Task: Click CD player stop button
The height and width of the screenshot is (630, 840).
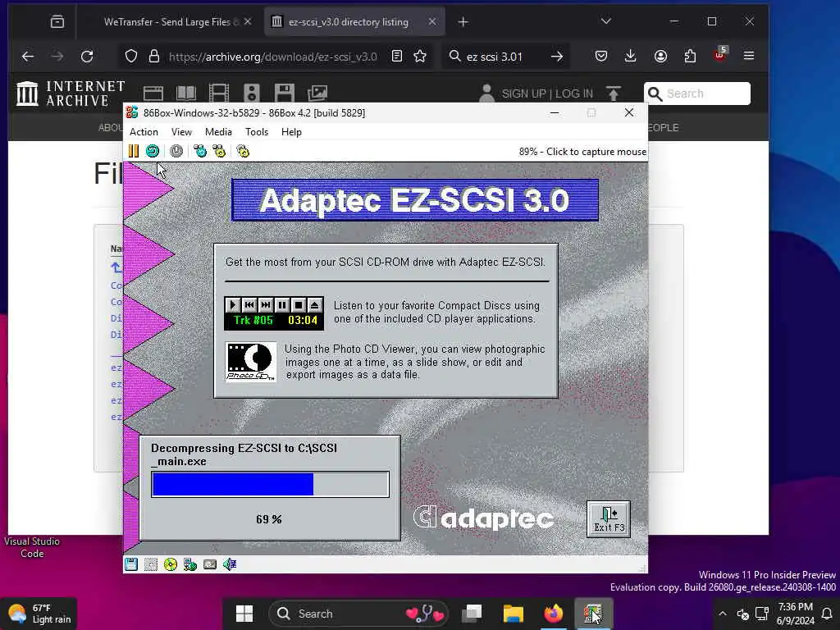Action: [x=299, y=305]
